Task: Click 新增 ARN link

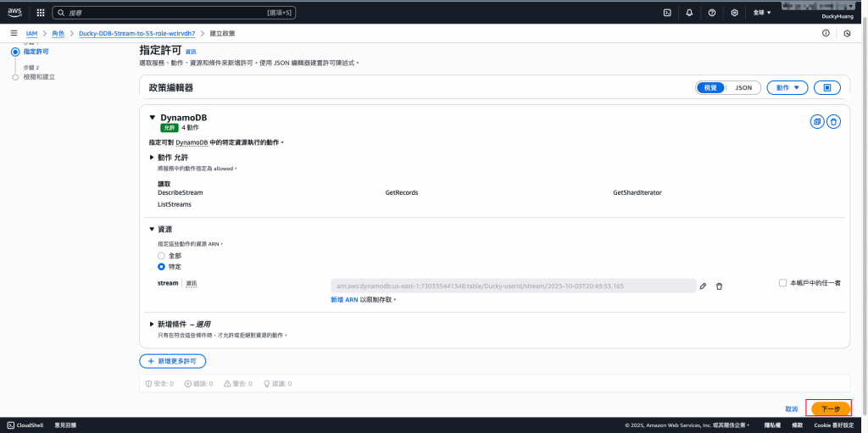Action: [344, 300]
